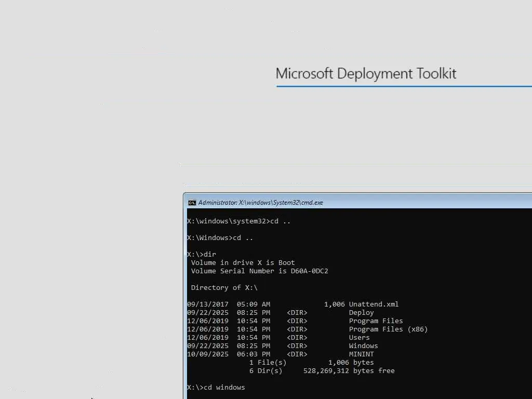Viewport: 532px width, 399px height.
Task: Select the 'X:\Windows>cd ..' line
Action: [220, 238]
